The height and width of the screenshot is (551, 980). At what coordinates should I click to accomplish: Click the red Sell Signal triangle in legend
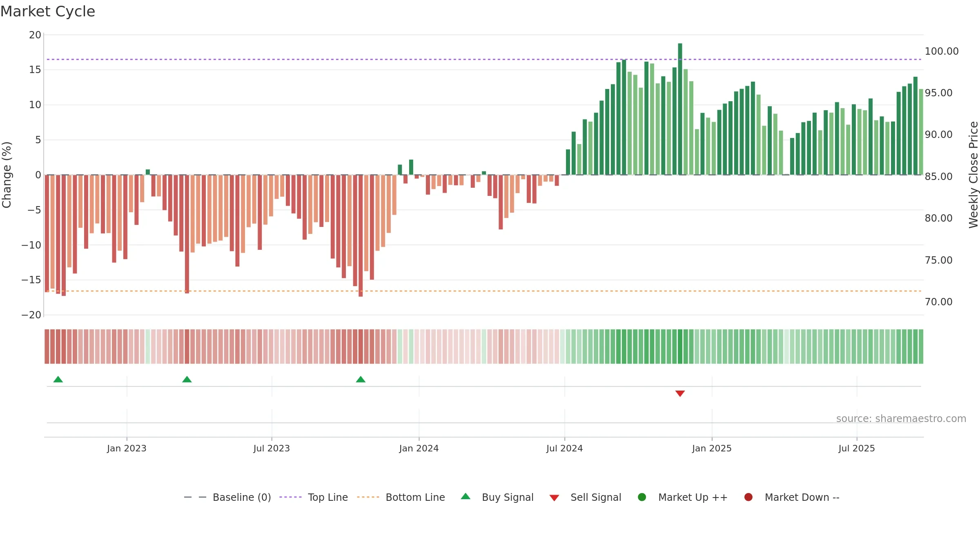[554, 498]
